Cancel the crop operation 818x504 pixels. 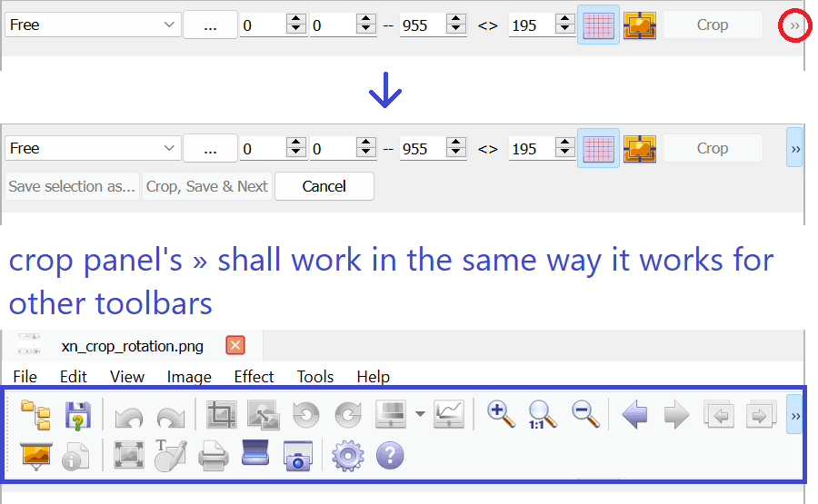(324, 186)
